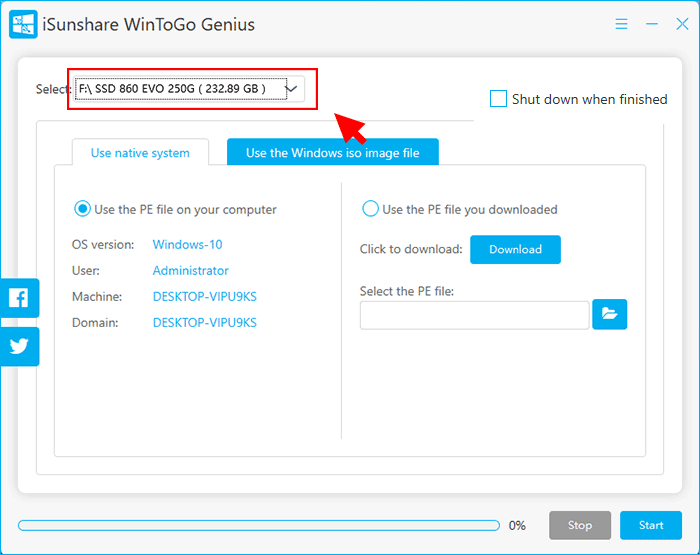The image size is (700, 555).
Task: Click the 0% progress percentage label
Action: [517, 526]
